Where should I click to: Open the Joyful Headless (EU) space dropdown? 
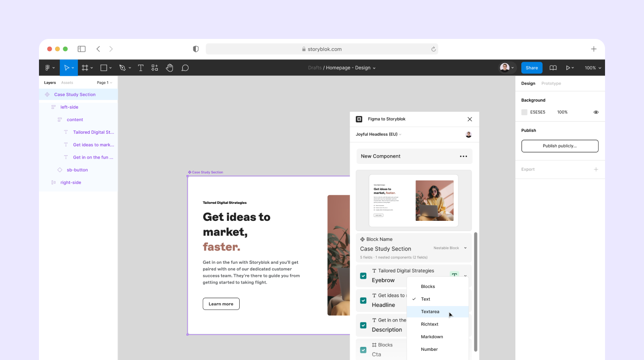pos(379,134)
